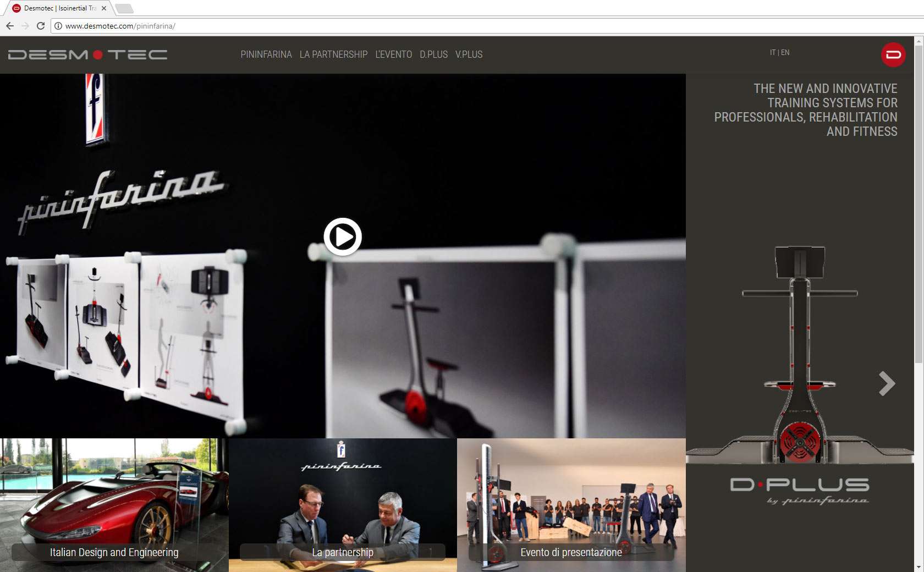This screenshot has width=924, height=572.
Task: Open the V.PLUS menu item
Action: pyautogui.click(x=469, y=54)
